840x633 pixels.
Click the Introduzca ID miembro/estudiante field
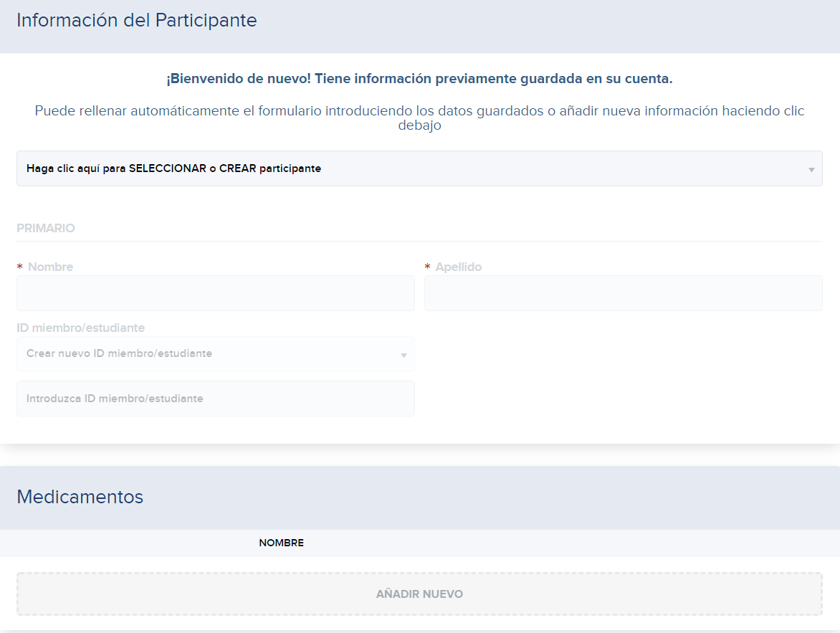point(215,399)
